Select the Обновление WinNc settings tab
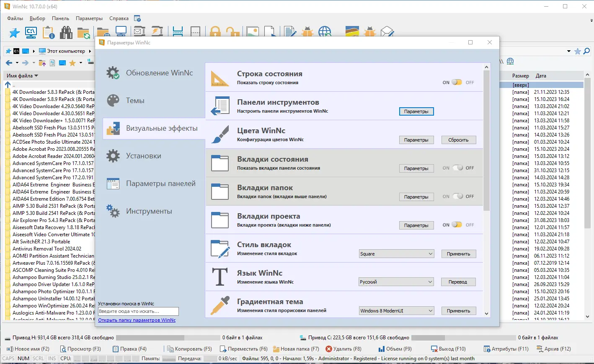 coord(154,73)
